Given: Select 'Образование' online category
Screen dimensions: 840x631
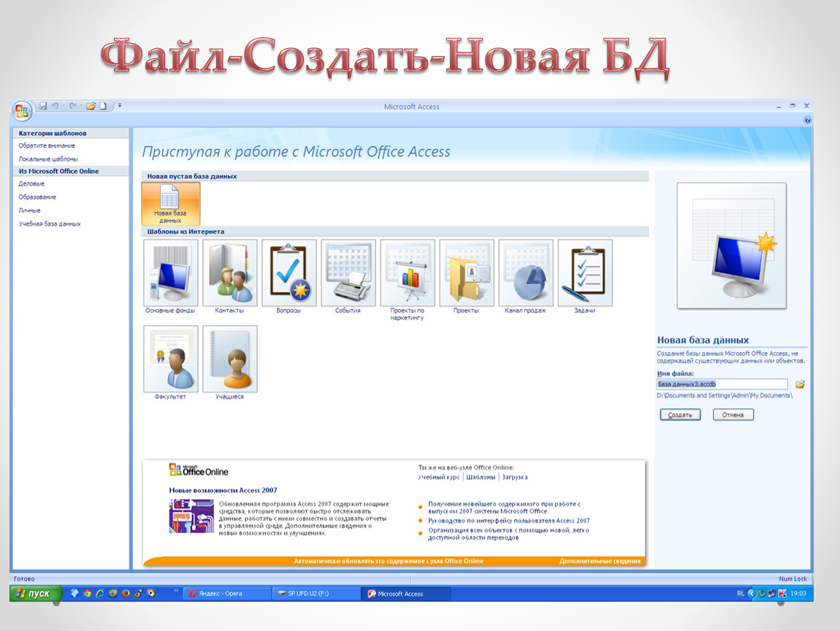Looking at the screenshot, I should click(37, 197).
